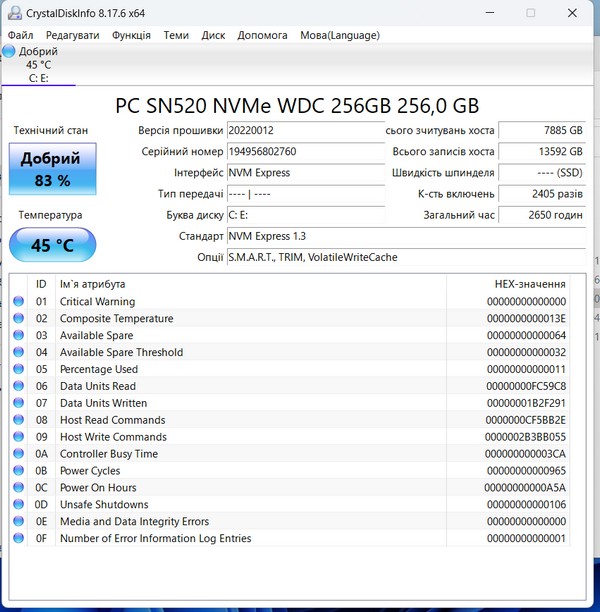Image resolution: width=600 pixels, height=612 pixels.
Task: Open the Диск menu
Action: click(213, 35)
